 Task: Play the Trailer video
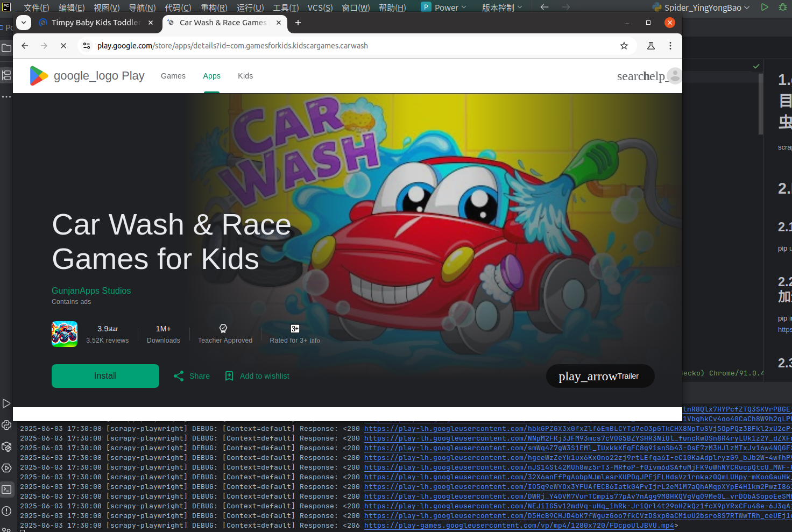pyautogui.click(x=600, y=376)
